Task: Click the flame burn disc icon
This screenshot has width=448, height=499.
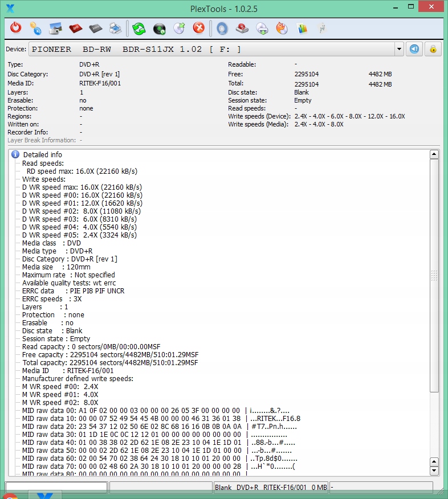Action: click(282, 28)
